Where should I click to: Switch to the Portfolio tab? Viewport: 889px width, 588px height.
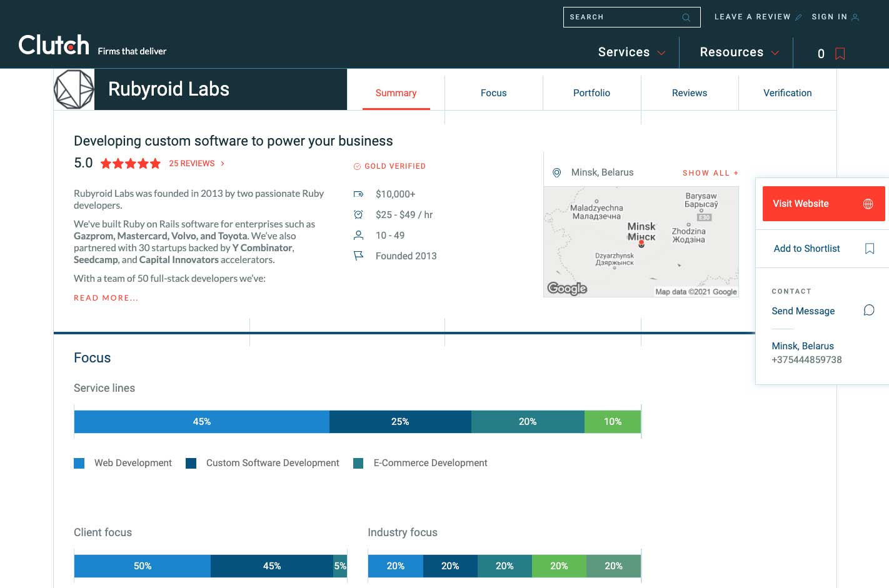(x=591, y=93)
